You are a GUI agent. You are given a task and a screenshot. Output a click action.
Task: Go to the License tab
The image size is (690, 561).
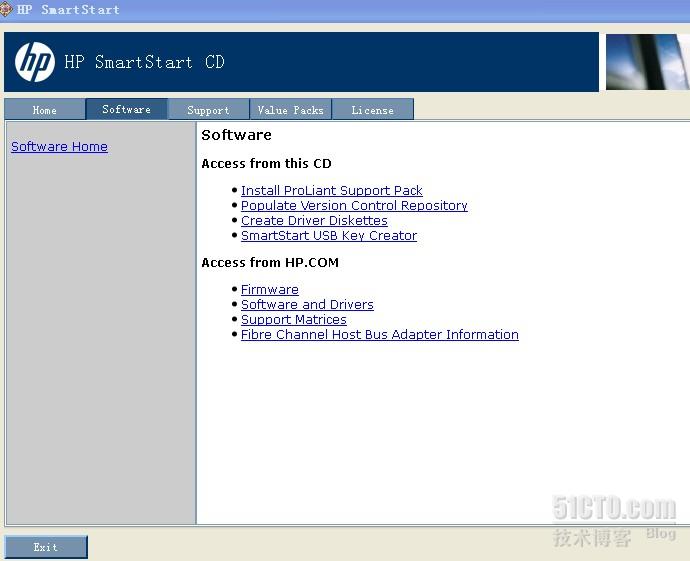tap(373, 110)
